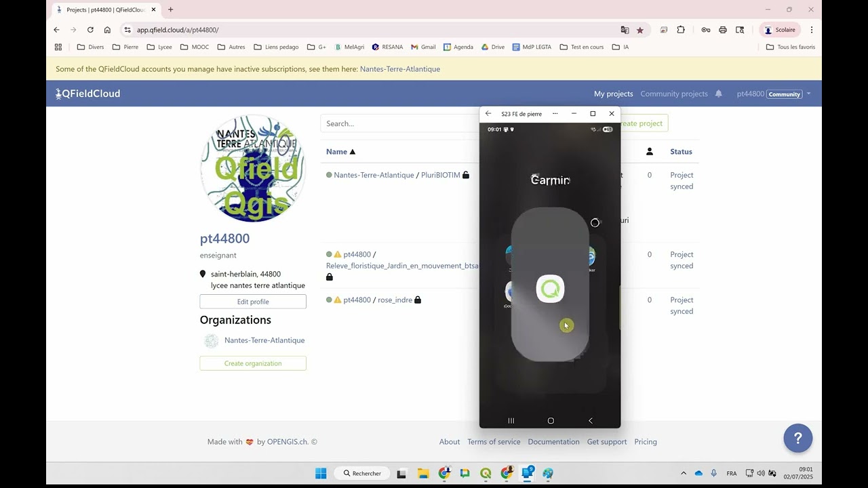Open notifications bell in QFieldCloud header
Viewport: 868px width, 488px height.
[719, 94]
